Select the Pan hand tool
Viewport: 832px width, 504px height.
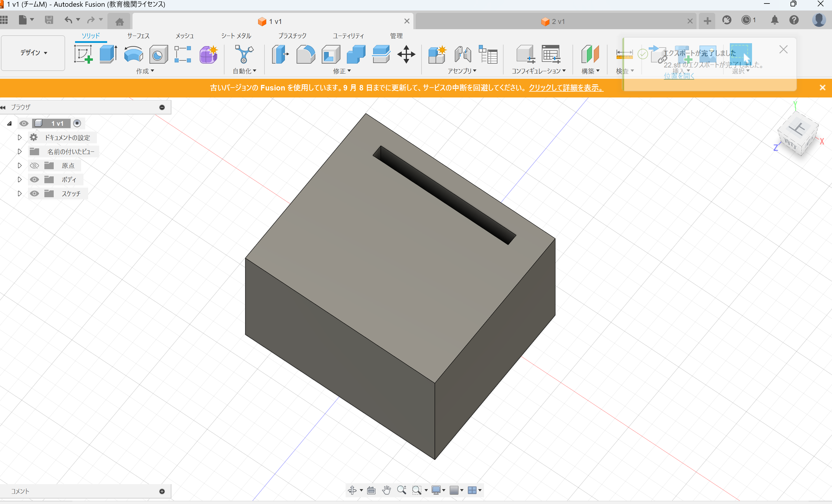(386, 490)
